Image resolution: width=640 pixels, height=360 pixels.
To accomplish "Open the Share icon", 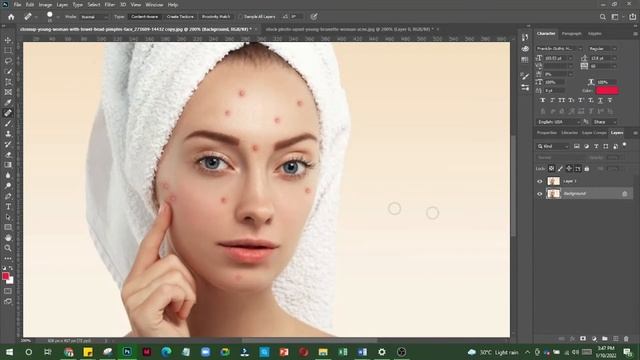I will pos(633,17).
